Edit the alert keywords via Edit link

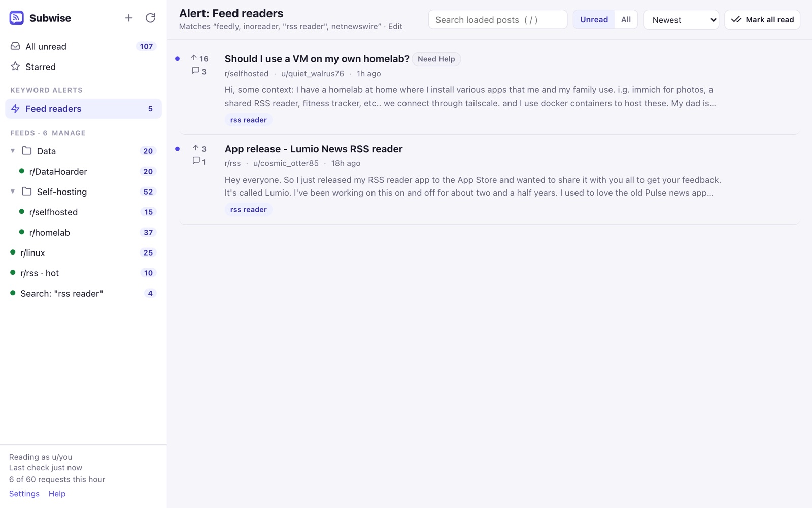395,26
